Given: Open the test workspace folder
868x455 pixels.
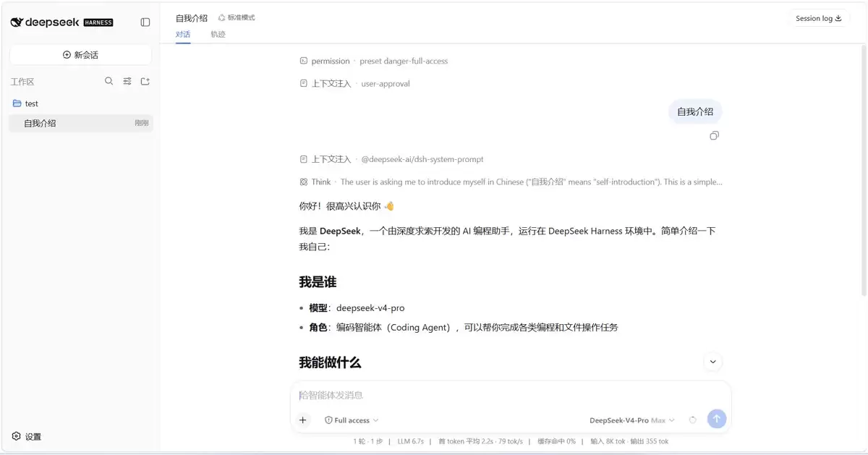Looking at the screenshot, I should (80, 103).
